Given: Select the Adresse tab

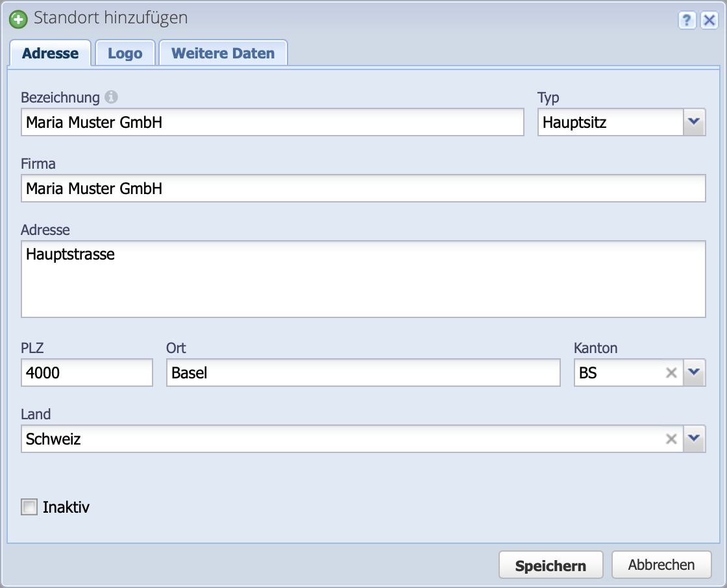Looking at the screenshot, I should (50, 53).
